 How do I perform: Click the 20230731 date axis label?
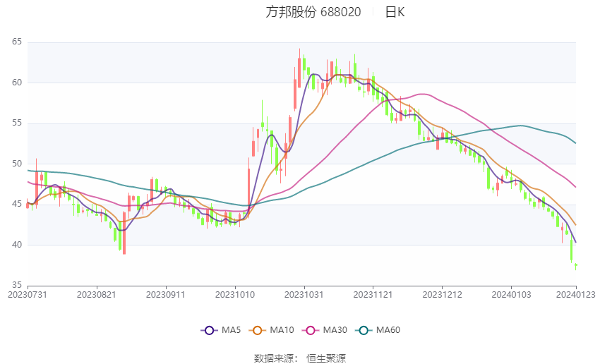pyautogui.click(x=27, y=295)
